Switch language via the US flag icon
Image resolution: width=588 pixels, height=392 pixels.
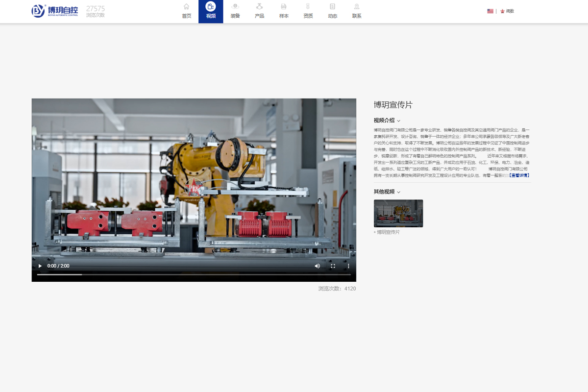pyautogui.click(x=490, y=11)
